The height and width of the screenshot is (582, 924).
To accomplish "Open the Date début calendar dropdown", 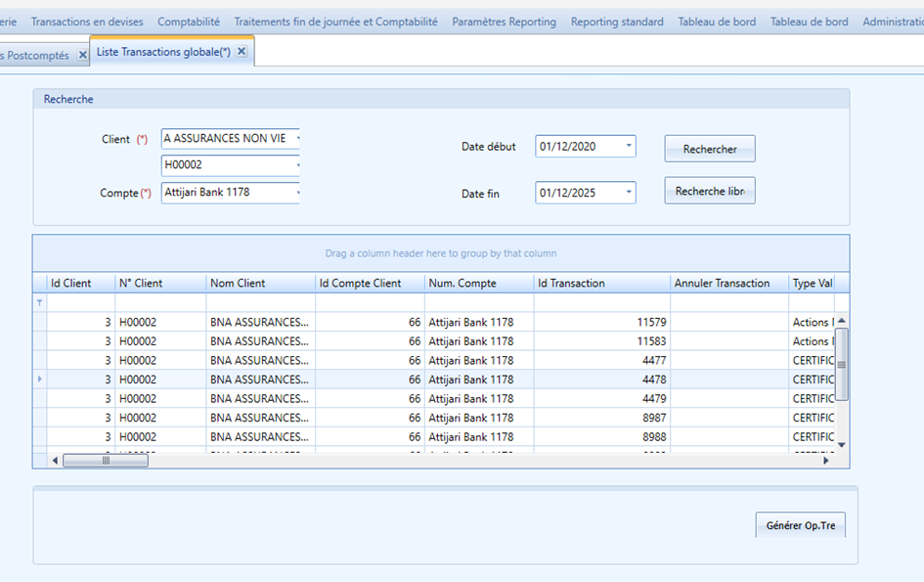I will 628,146.
